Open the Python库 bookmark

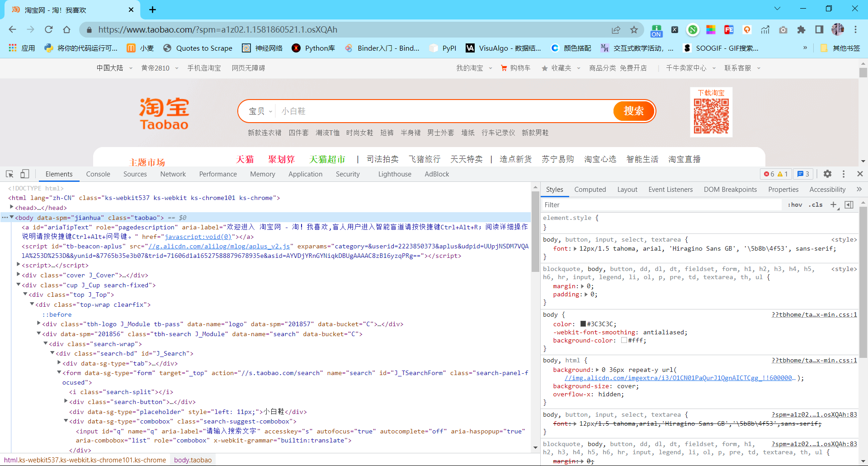click(x=314, y=48)
